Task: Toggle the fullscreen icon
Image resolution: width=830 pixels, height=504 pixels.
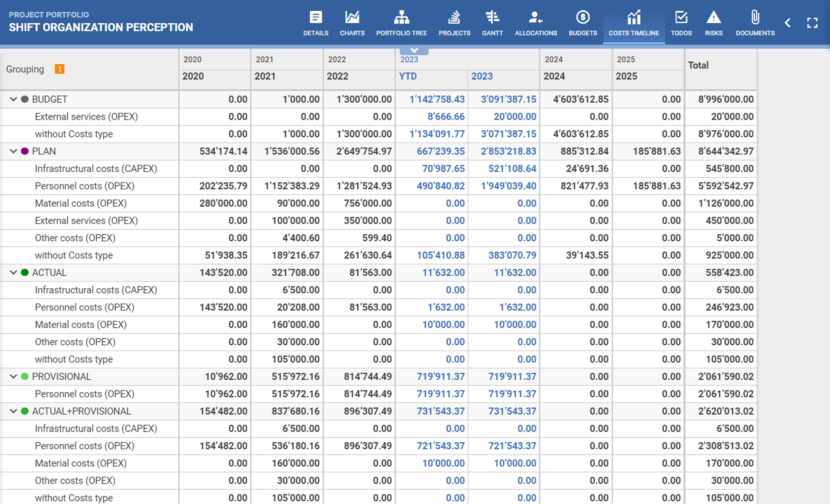Action: [812, 23]
